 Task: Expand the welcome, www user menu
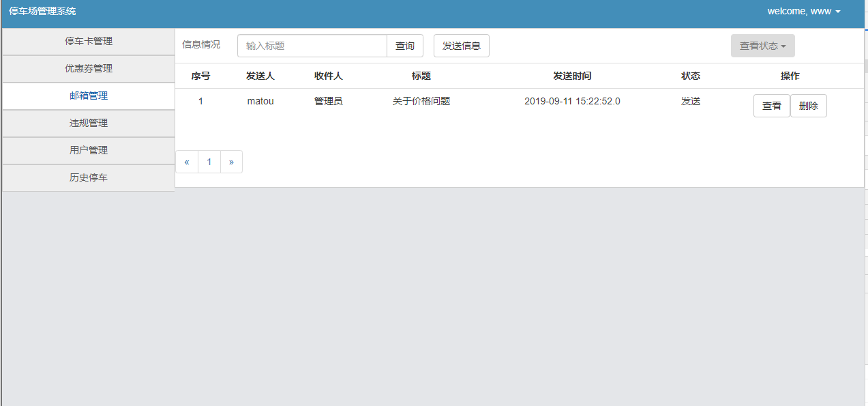click(x=803, y=11)
